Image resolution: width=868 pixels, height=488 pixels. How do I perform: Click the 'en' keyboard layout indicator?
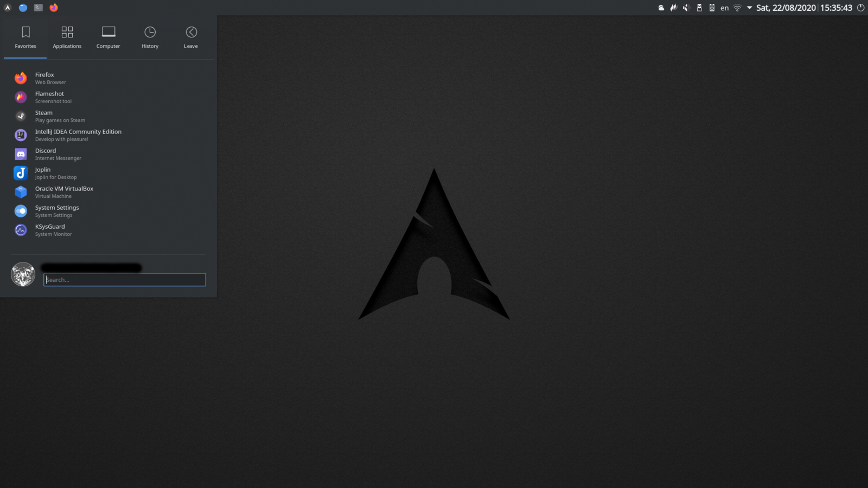(724, 8)
